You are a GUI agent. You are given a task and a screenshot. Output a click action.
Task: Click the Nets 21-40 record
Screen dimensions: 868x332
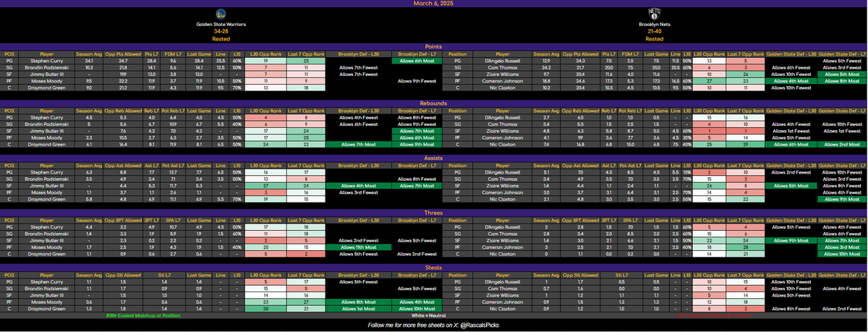654,31
